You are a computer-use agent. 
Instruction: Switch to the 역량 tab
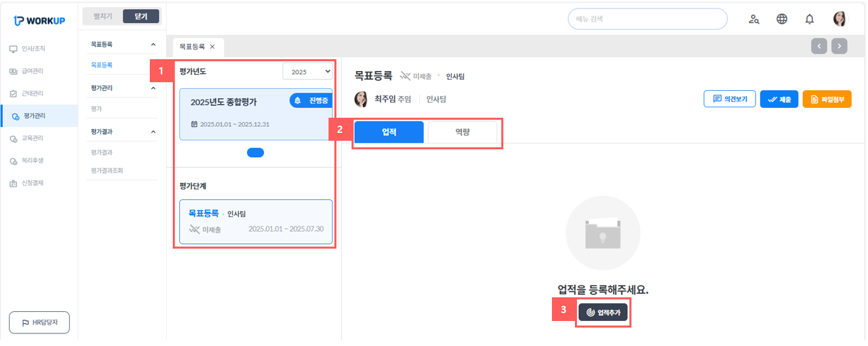pyautogui.click(x=463, y=132)
